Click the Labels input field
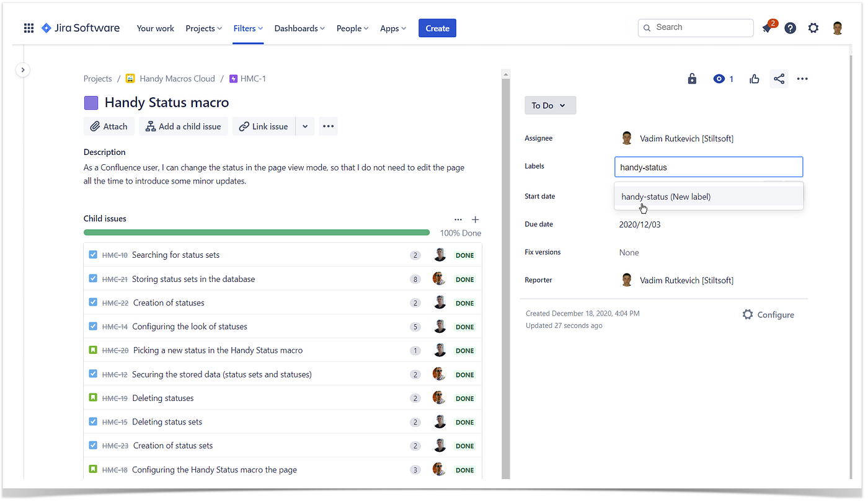Image resolution: width=868 pixels, height=502 pixels. click(x=709, y=167)
